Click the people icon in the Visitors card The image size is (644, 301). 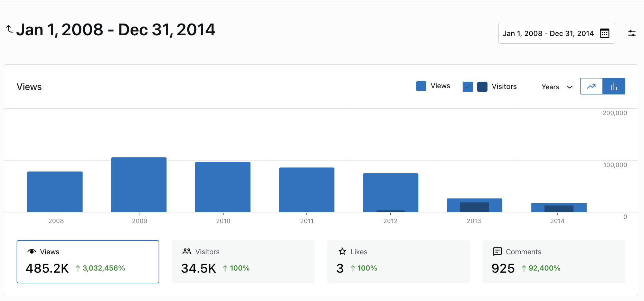[187, 252]
